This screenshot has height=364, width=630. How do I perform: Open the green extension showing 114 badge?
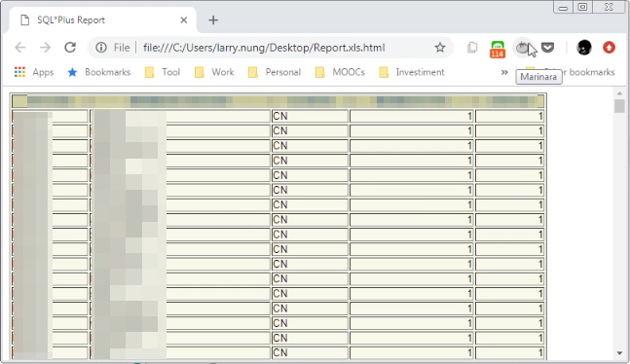pyautogui.click(x=498, y=49)
